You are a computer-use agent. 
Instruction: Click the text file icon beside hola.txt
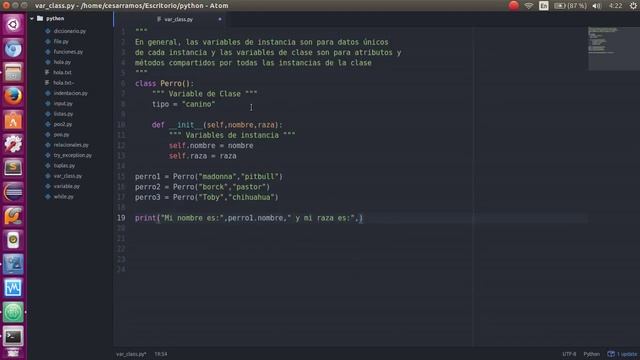pos(47,72)
